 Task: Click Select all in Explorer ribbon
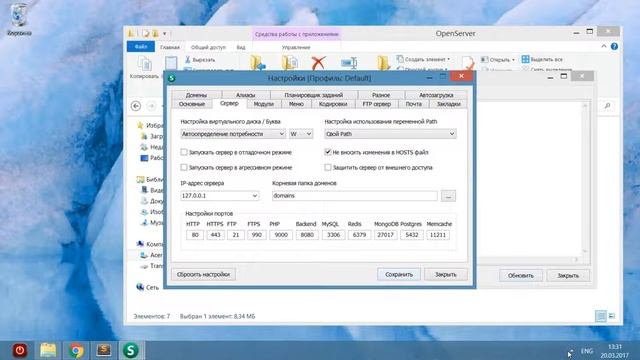(x=542, y=60)
